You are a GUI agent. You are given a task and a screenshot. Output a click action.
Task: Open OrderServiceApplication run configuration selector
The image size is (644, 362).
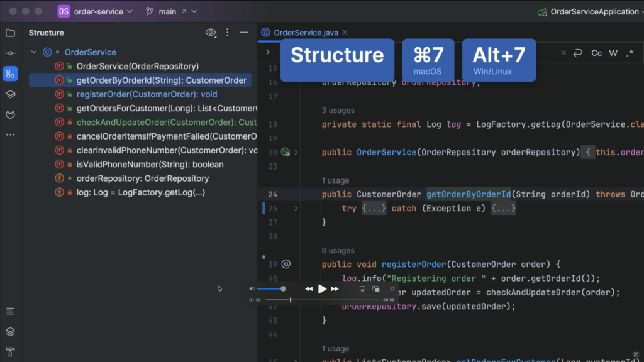(590, 11)
